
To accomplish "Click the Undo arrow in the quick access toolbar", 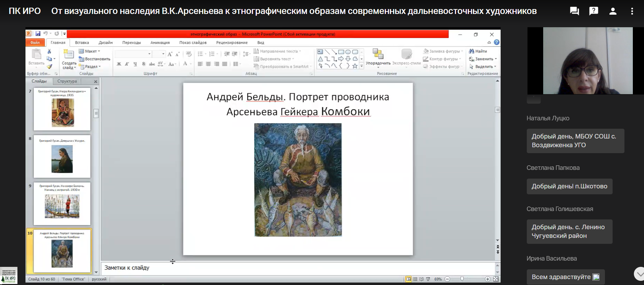I will [45, 34].
